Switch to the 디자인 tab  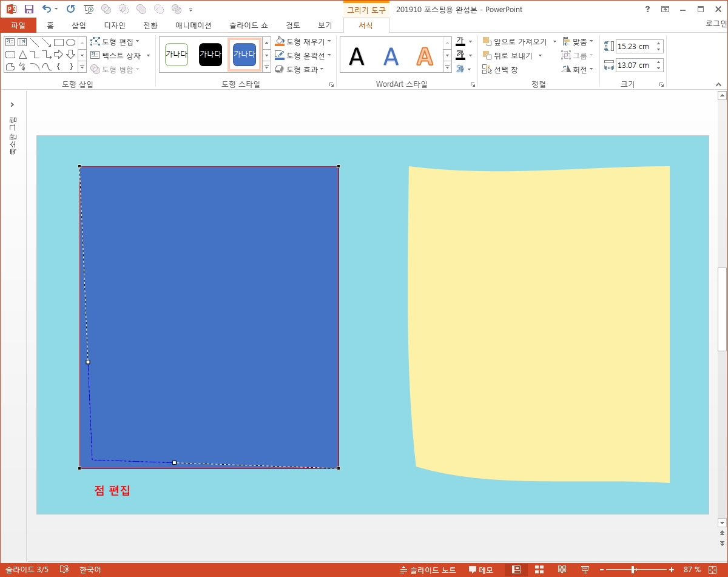click(115, 25)
